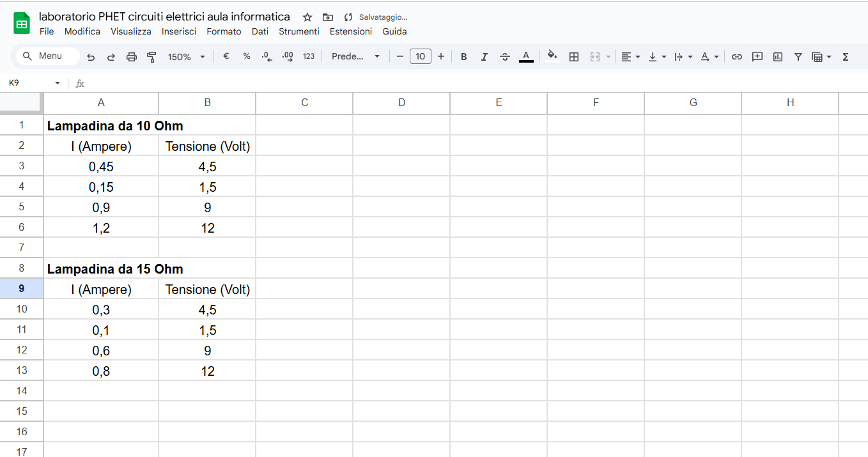This screenshot has width=868, height=457.
Task: Open the Modifica menu
Action: point(82,31)
